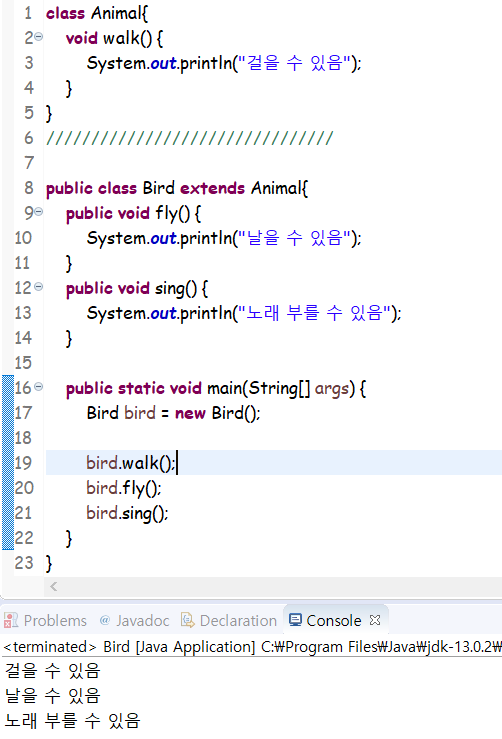This screenshot has width=502, height=739.
Task: Click on "class Animal{" text
Action: pyautogui.click(x=97, y=13)
